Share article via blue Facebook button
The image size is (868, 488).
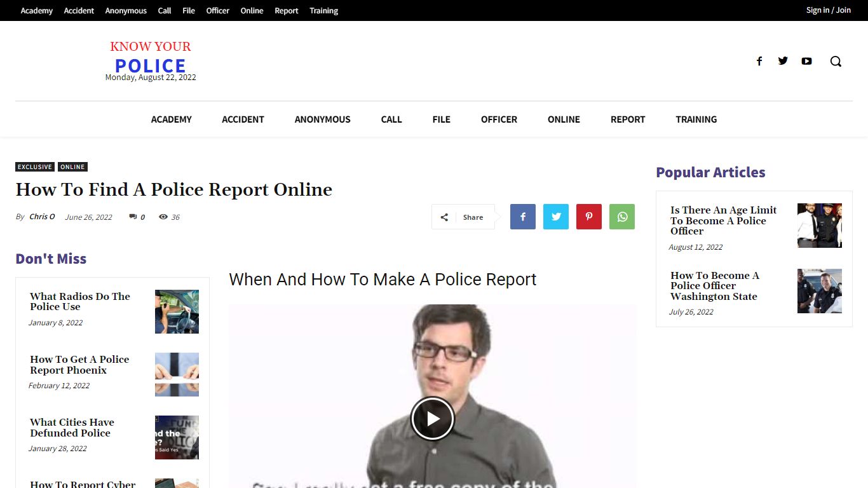[x=523, y=217]
